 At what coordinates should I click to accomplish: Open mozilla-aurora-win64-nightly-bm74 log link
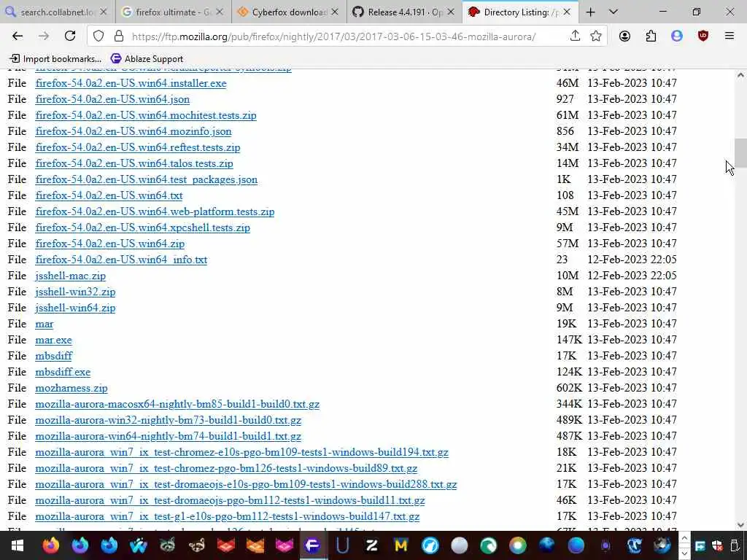coord(169,436)
